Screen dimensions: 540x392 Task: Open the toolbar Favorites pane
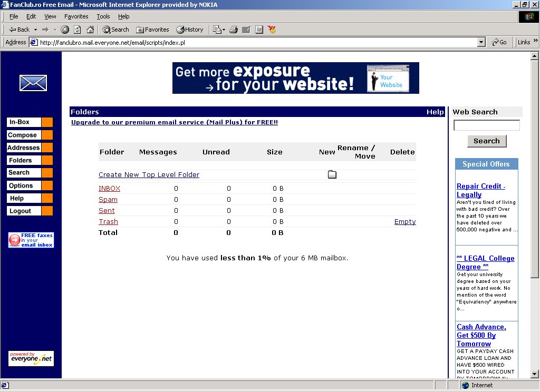point(152,30)
